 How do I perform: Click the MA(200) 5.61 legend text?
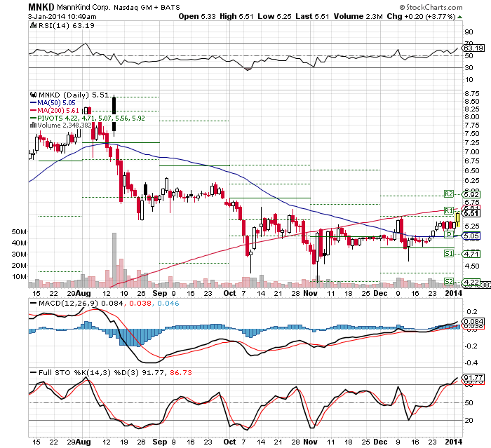(x=58, y=111)
